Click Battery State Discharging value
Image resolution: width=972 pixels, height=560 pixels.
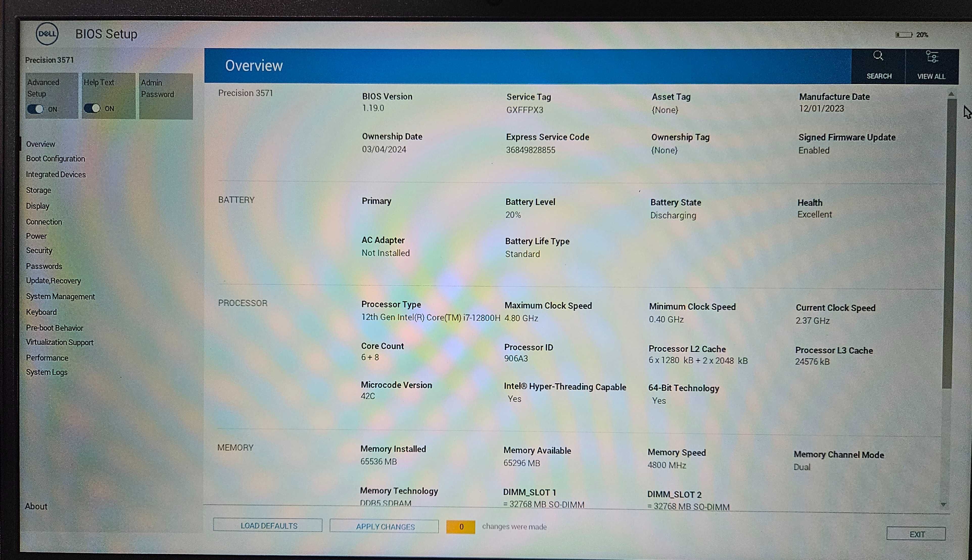coord(673,215)
